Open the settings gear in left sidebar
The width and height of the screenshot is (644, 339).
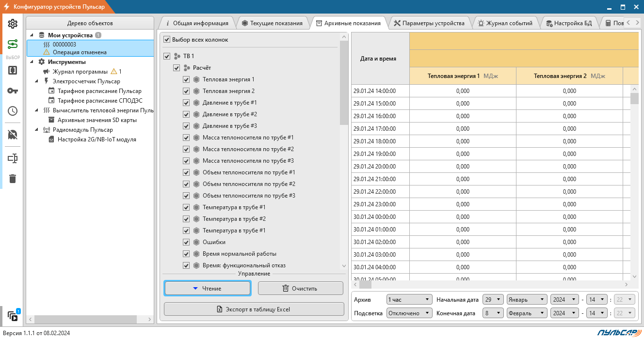pyautogui.click(x=13, y=24)
